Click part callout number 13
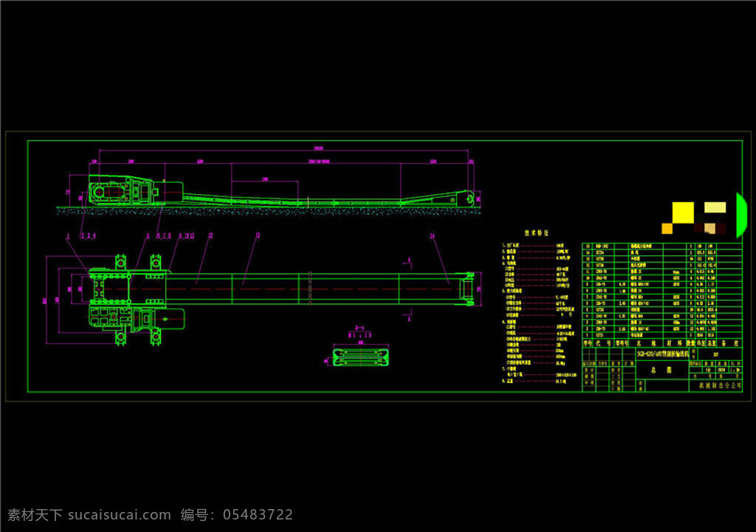Screen dimensions: 756x532 point(258,235)
